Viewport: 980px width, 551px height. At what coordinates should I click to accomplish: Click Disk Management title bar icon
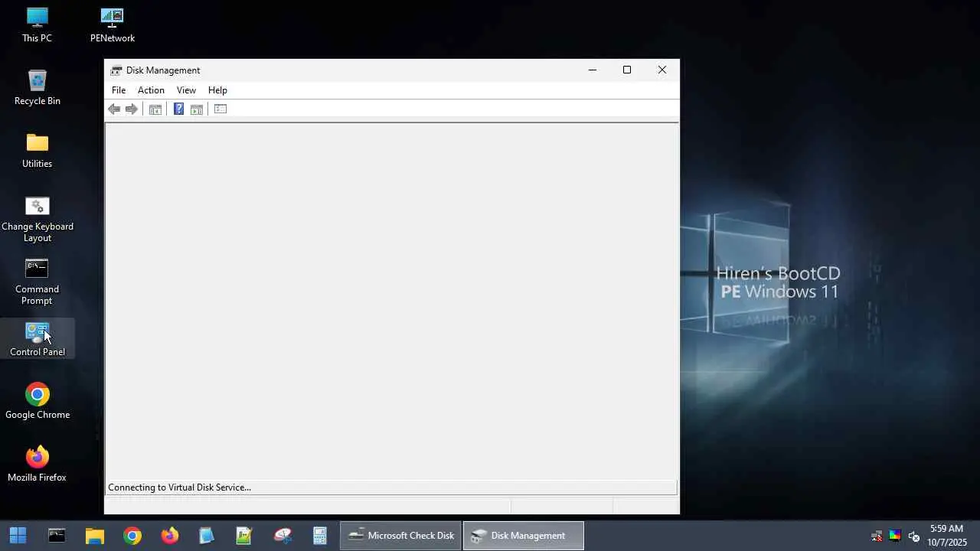pos(116,70)
